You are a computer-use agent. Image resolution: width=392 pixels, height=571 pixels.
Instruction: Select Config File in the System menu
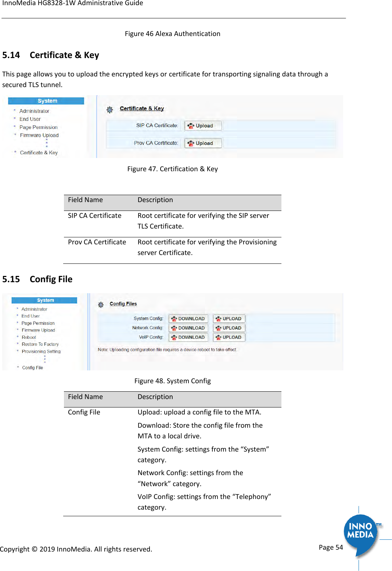pos(33,367)
